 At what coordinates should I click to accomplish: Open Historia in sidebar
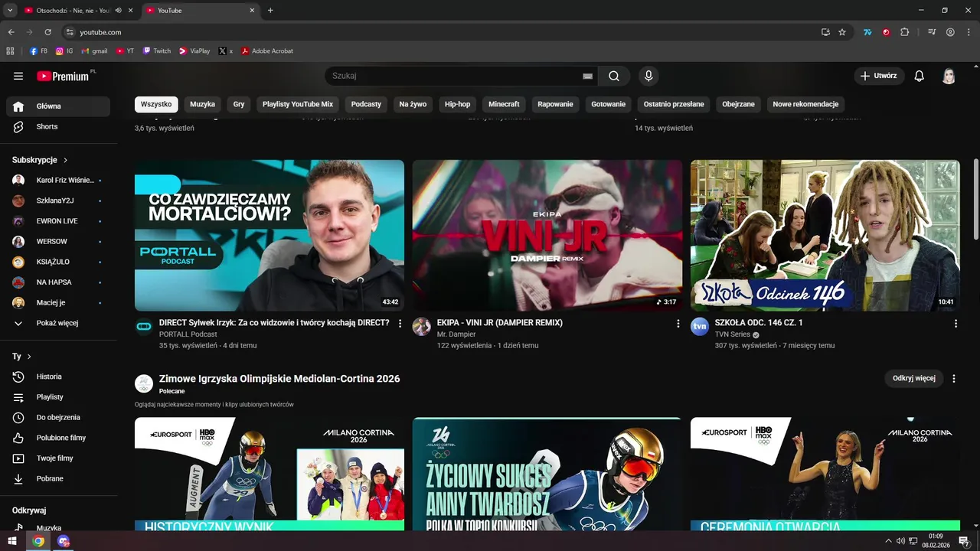58,377
